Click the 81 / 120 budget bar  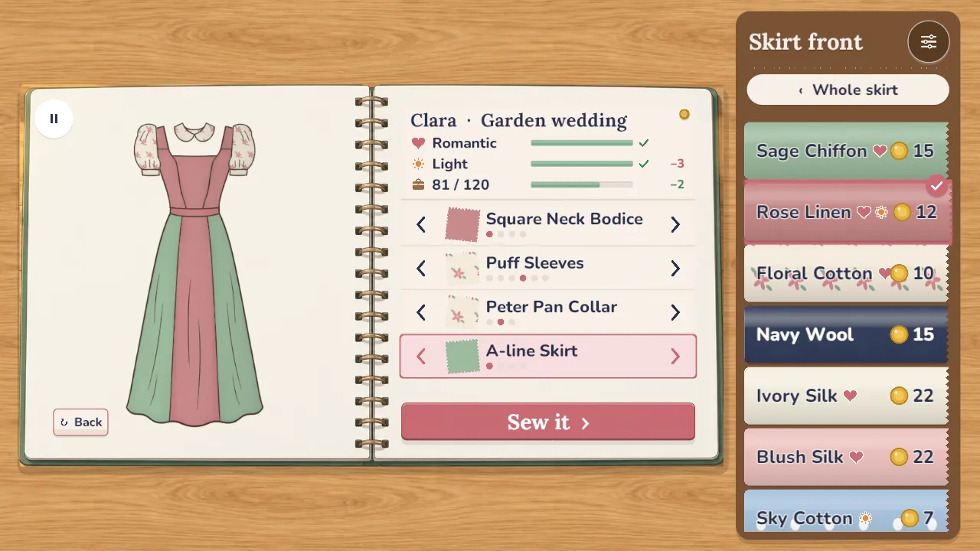coord(582,184)
